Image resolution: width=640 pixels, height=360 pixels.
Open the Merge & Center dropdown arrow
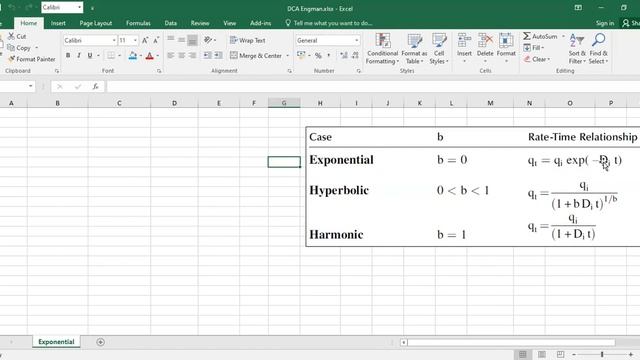[x=287, y=56]
